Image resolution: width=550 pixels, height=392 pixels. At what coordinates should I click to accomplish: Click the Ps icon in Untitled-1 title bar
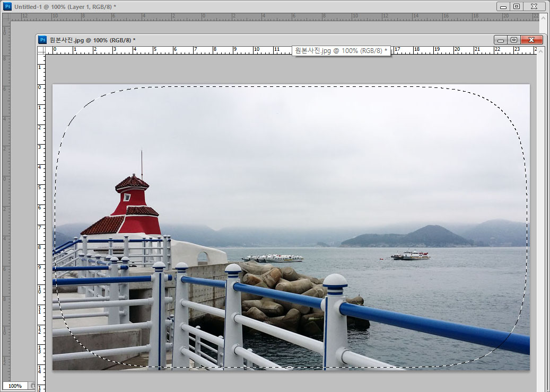(x=7, y=7)
